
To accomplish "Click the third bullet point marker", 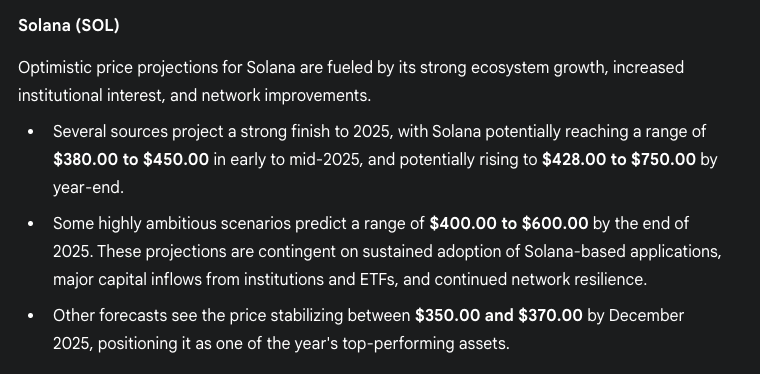I will (x=31, y=316).
